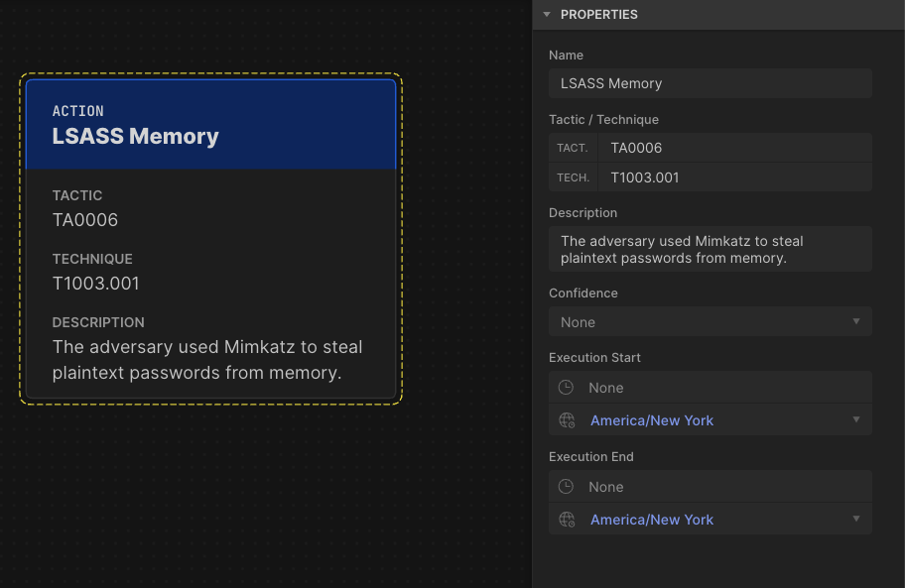Set the Execution Start time field

coord(710,388)
